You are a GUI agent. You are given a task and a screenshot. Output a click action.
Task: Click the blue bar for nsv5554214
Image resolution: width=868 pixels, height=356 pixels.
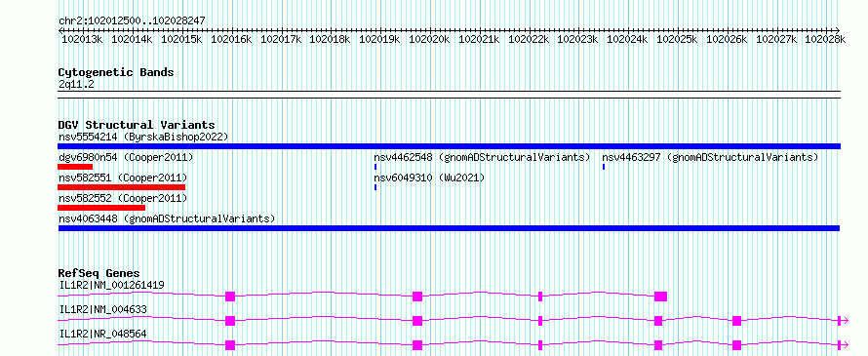click(449, 146)
